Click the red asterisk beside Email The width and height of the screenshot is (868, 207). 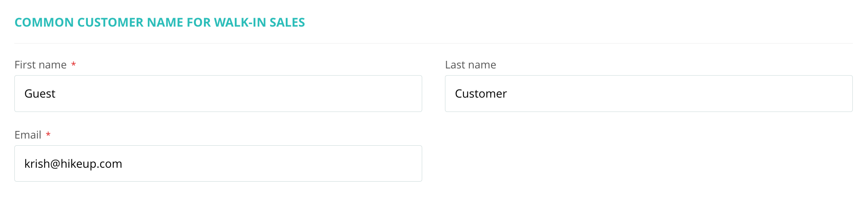pyautogui.click(x=48, y=134)
